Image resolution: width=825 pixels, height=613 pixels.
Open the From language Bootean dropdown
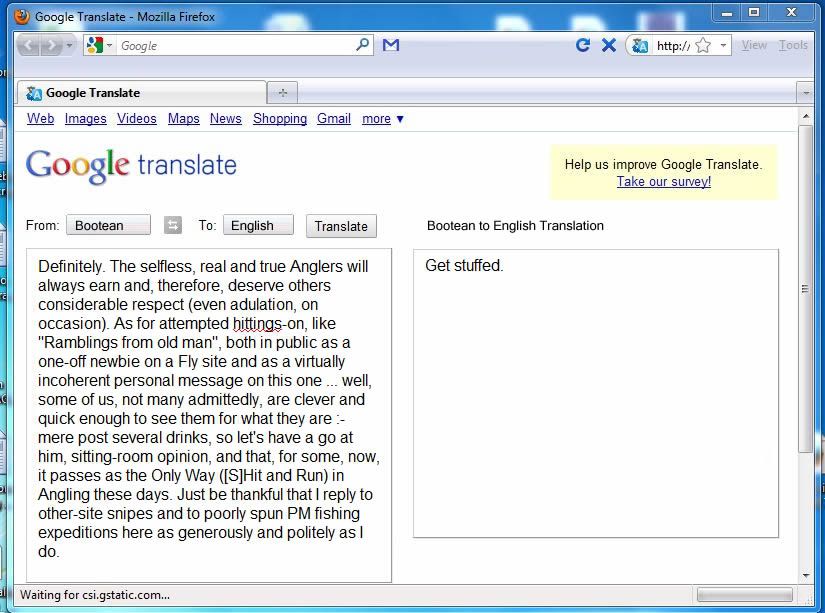pyautogui.click(x=108, y=225)
